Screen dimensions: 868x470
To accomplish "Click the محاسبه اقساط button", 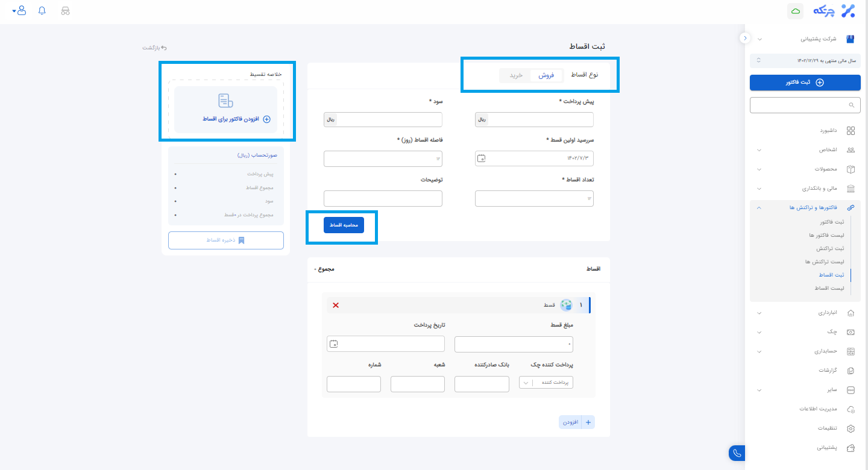I will point(344,225).
